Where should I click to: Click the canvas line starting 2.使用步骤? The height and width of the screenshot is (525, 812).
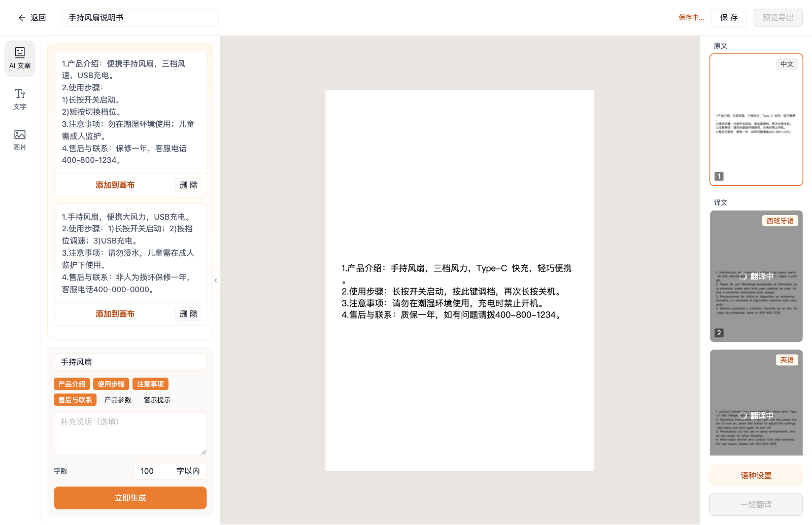(452, 292)
